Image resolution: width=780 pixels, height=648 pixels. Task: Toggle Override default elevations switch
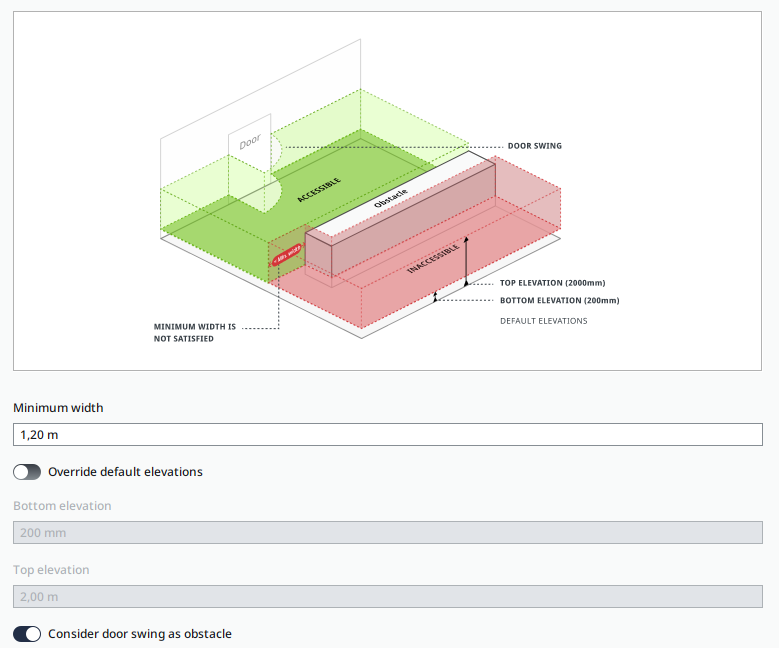pyautogui.click(x=27, y=472)
